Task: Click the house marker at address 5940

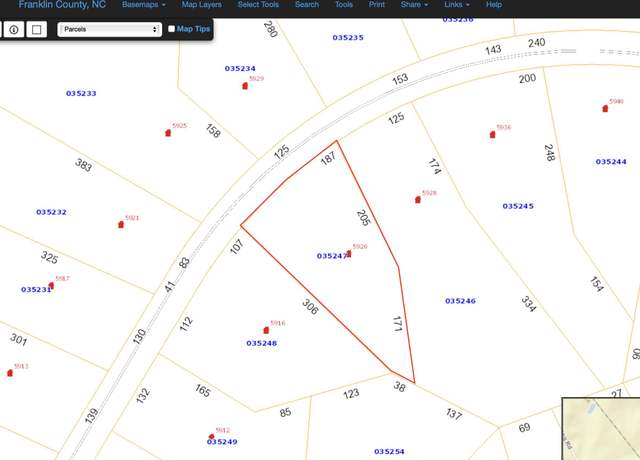Action: [x=605, y=108]
